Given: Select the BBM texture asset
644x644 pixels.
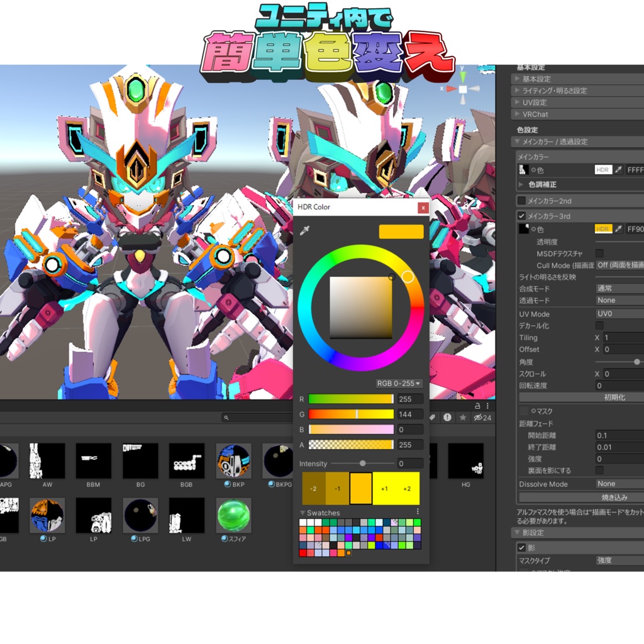Looking at the screenshot, I should tap(94, 461).
